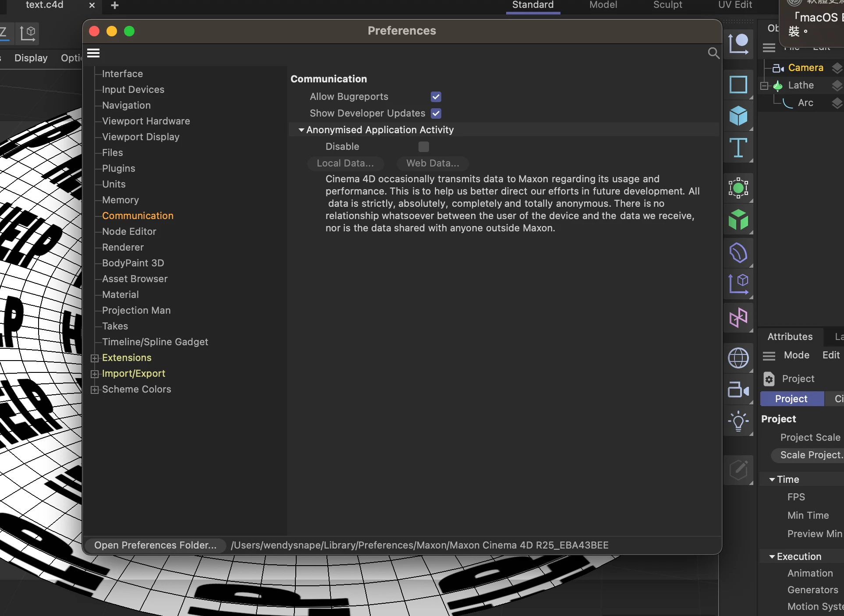Switch to the Model layout tab
This screenshot has width=844, height=616.
[x=603, y=5]
